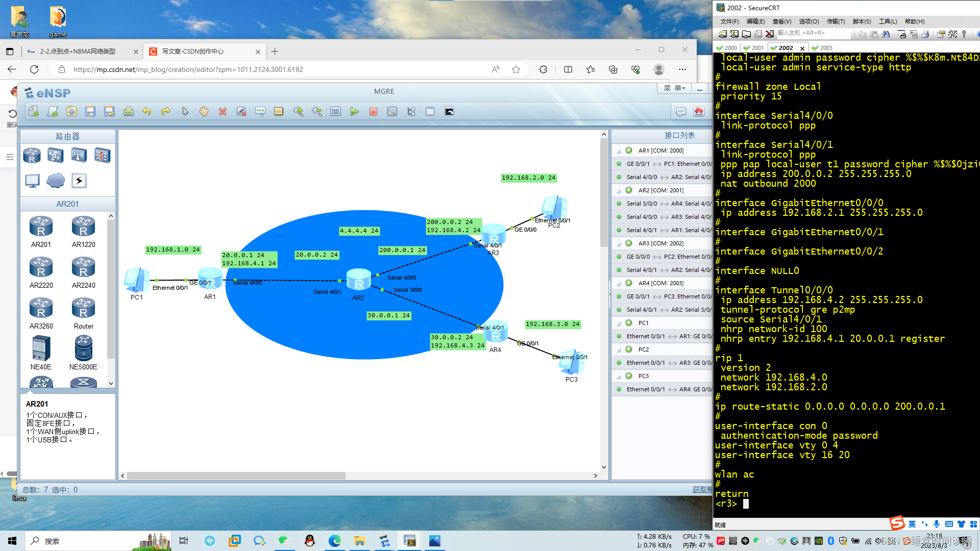Viewport: 980px width, 551px height.
Task: Open the 2-2.点到点+NMBA网络类型 browser tab
Action: (x=78, y=52)
